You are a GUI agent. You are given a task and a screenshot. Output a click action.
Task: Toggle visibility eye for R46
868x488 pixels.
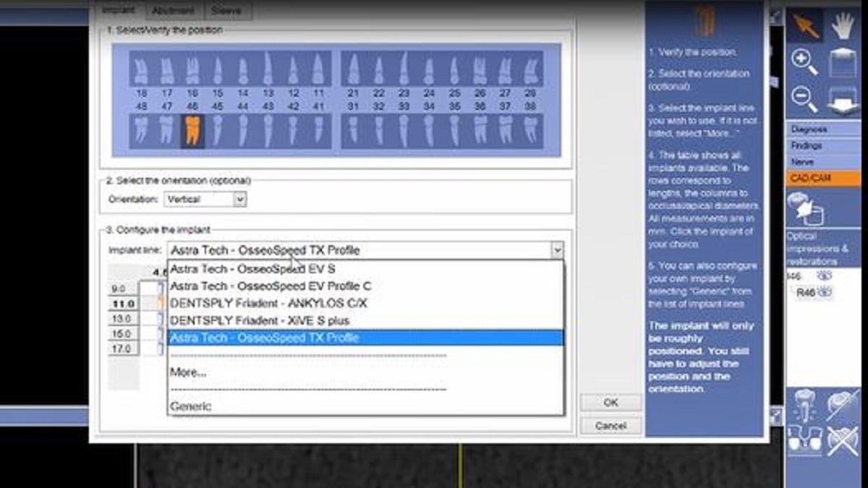pyautogui.click(x=825, y=293)
